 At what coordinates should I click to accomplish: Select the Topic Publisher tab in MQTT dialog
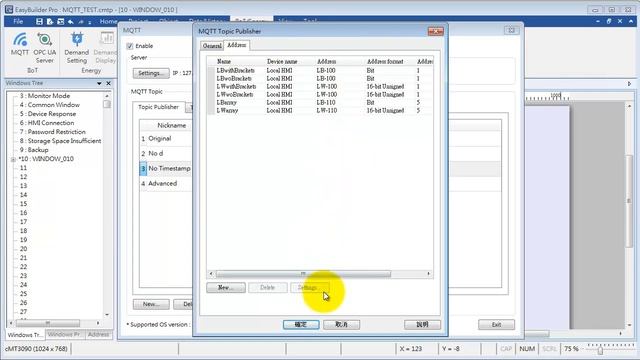158,107
